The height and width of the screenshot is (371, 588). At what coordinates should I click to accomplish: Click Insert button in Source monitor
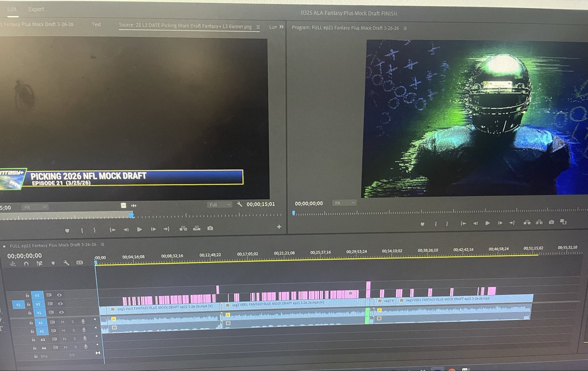pyautogui.click(x=184, y=228)
